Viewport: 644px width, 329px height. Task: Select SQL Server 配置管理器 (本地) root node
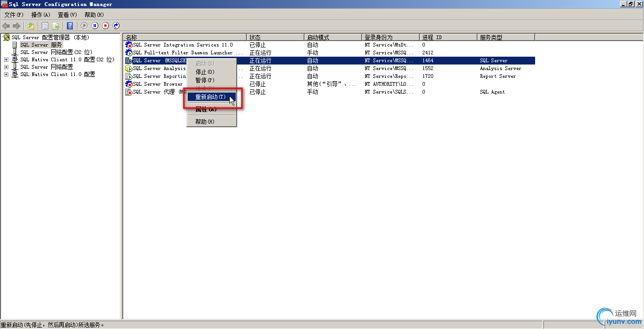[50, 37]
